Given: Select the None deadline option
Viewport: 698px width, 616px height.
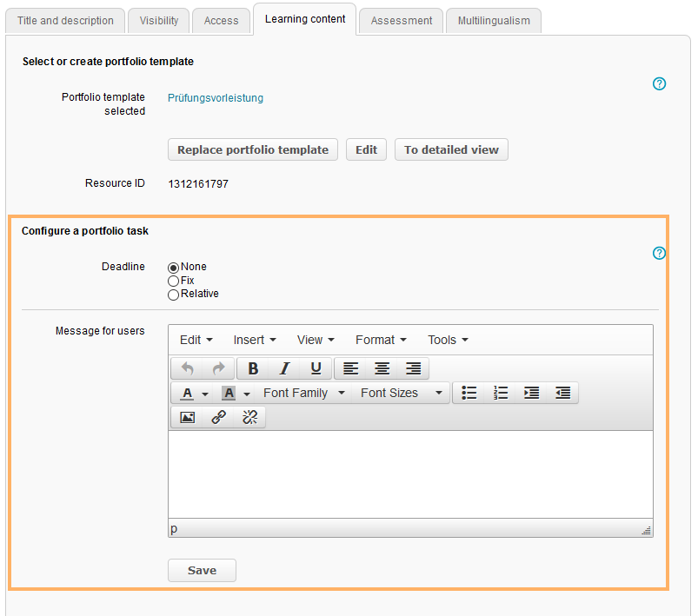Looking at the screenshot, I should (x=174, y=268).
